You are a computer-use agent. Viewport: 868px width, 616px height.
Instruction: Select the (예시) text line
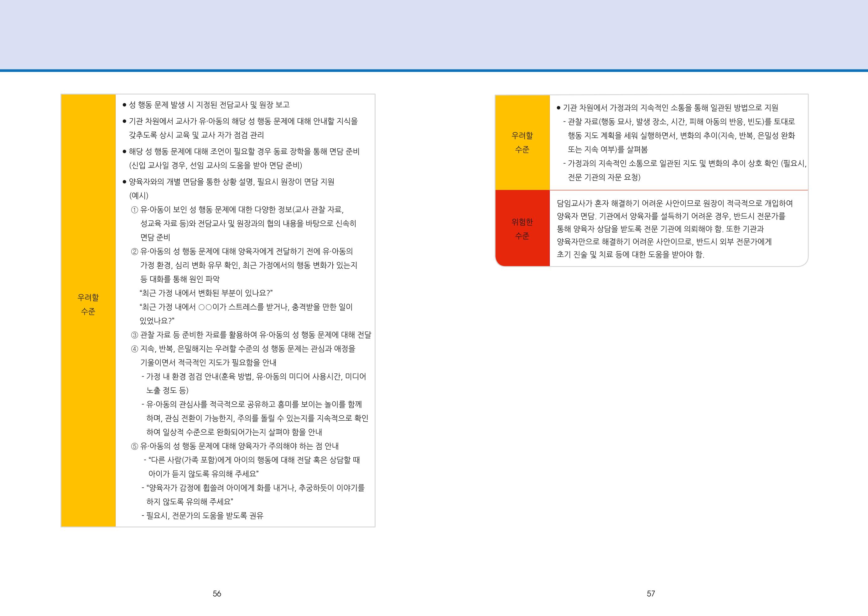[139, 196]
